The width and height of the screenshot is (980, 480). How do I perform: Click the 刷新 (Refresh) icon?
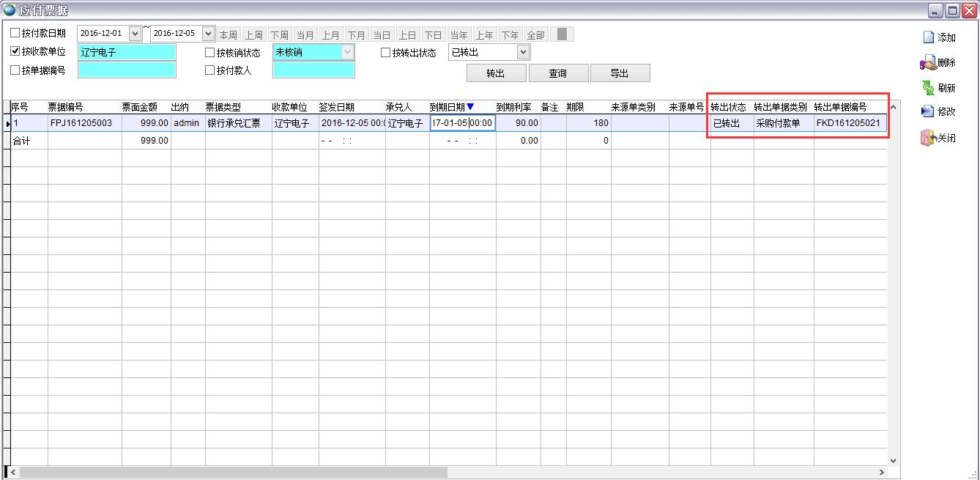click(928, 88)
